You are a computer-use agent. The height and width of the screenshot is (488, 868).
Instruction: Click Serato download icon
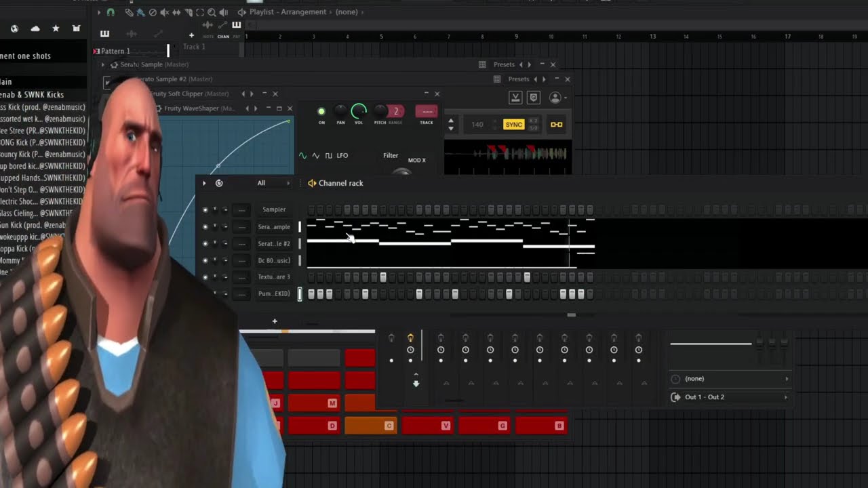(x=515, y=98)
